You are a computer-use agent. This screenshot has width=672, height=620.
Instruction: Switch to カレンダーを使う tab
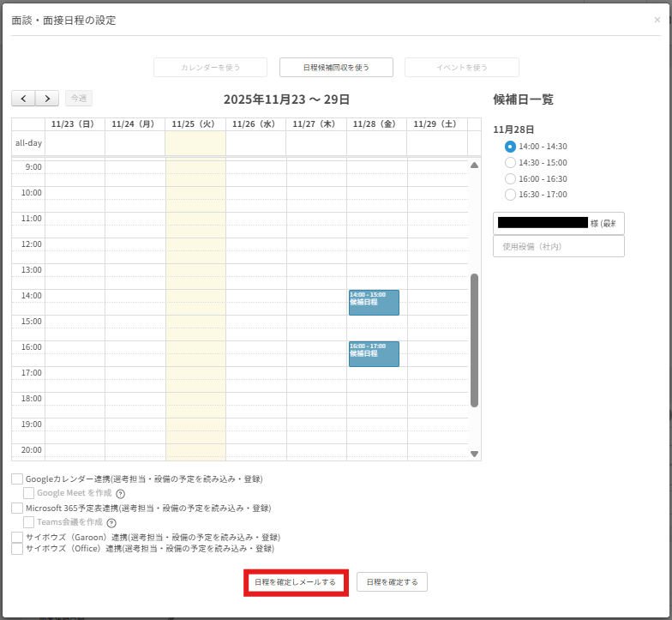point(211,68)
